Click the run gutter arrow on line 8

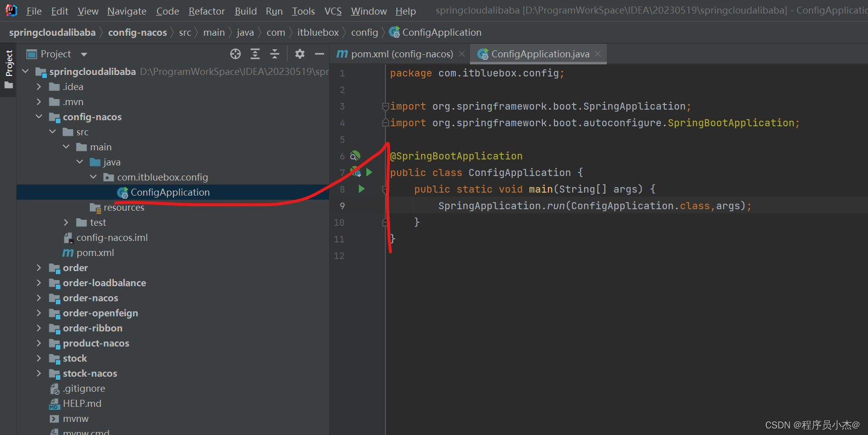361,189
